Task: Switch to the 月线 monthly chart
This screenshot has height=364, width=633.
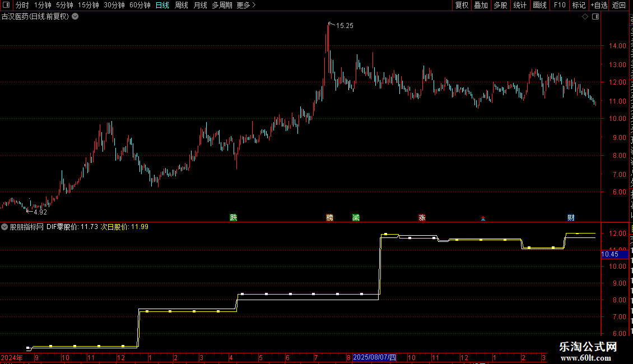Action: click(200, 5)
